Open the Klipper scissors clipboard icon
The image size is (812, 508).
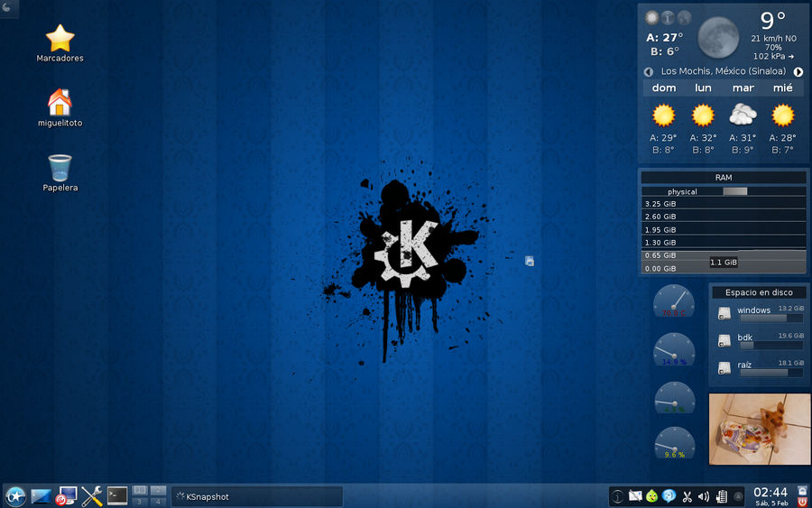687,497
